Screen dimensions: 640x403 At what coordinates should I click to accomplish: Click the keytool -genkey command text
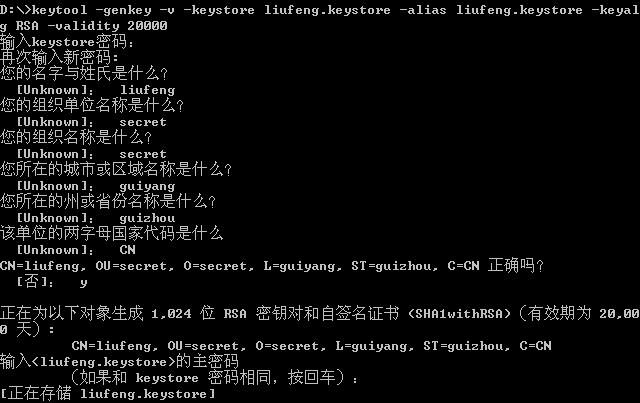(x=92, y=10)
